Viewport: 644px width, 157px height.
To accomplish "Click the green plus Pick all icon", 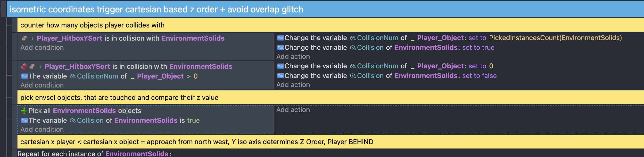I will point(24,111).
